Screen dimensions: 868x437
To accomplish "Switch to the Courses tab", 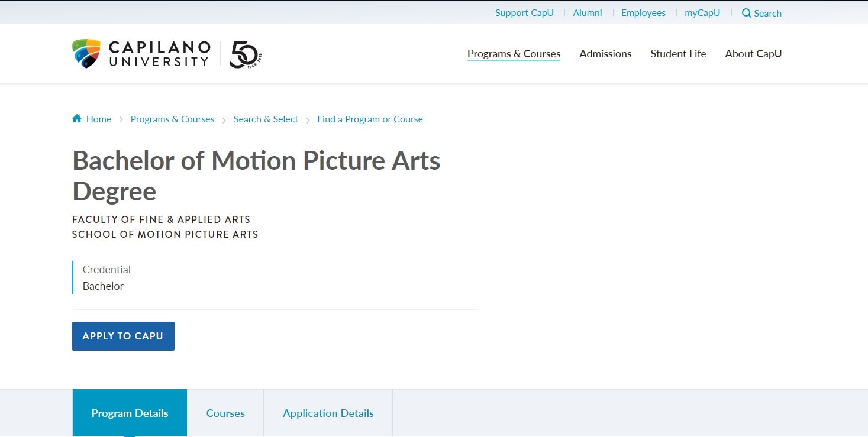I will (x=225, y=413).
